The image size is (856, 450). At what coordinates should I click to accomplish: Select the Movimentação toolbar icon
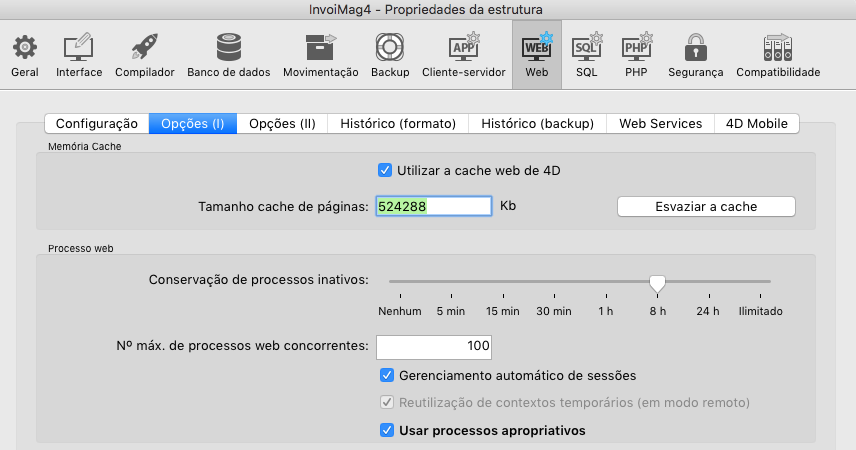(x=320, y=48)
